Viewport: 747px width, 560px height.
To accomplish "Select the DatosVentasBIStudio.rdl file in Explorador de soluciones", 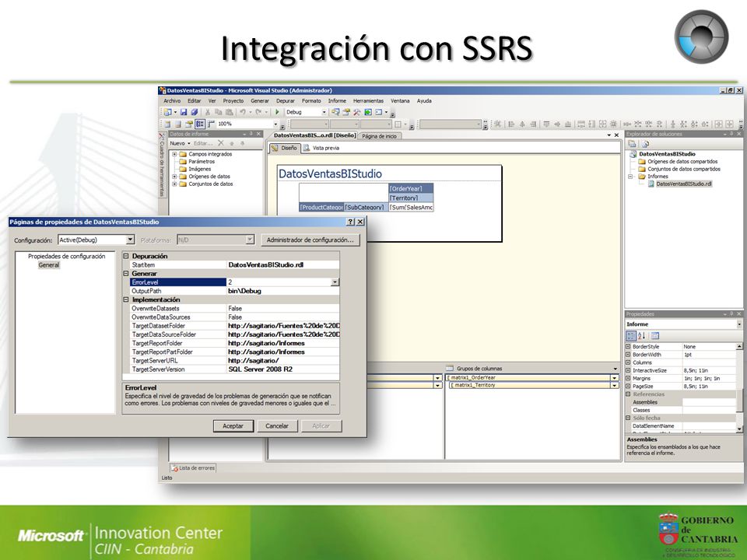I will pyautogui.click(x=680, y=184).
